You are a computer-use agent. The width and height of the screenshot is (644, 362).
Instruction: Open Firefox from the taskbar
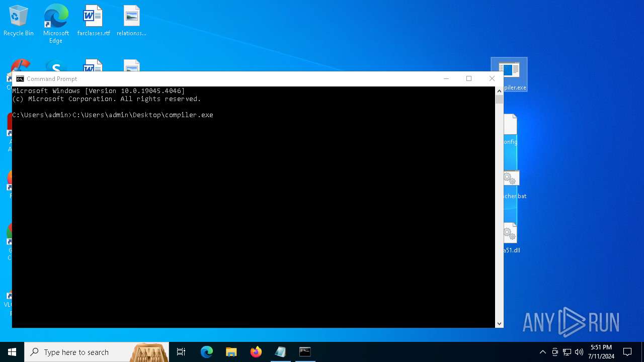click(x=256, y=352)
